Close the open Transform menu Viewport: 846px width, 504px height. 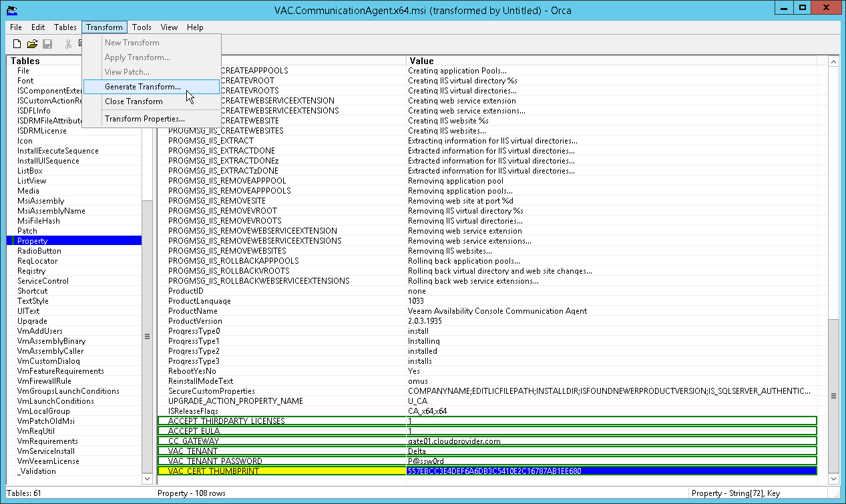pyautogui.click(x=104, y=27)
